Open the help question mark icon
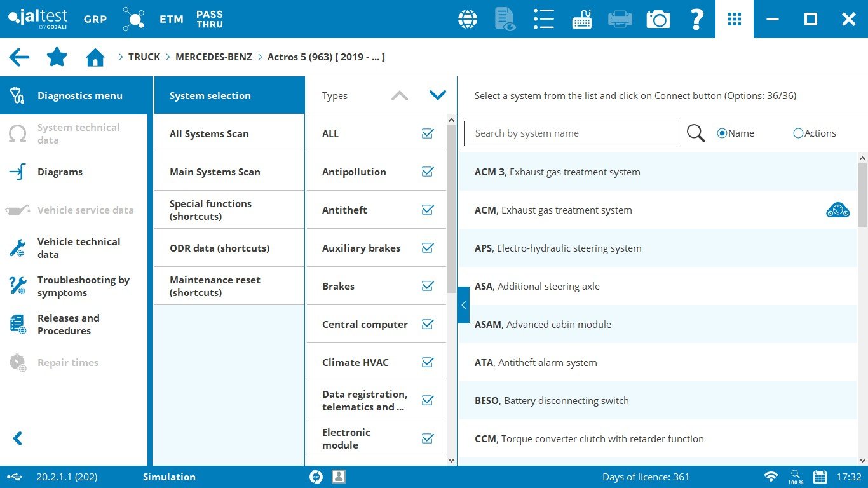This screenshot has width=868, height=488. (696, 19)
